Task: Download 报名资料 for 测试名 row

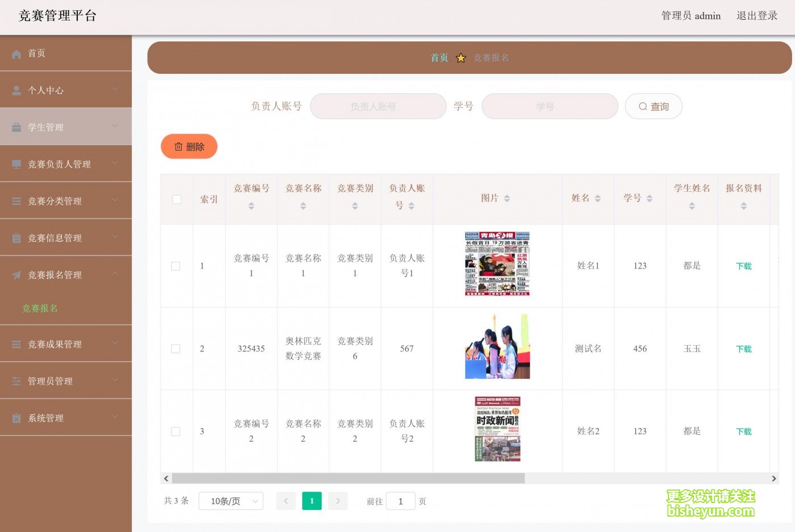Action: [x=743, y=349]
